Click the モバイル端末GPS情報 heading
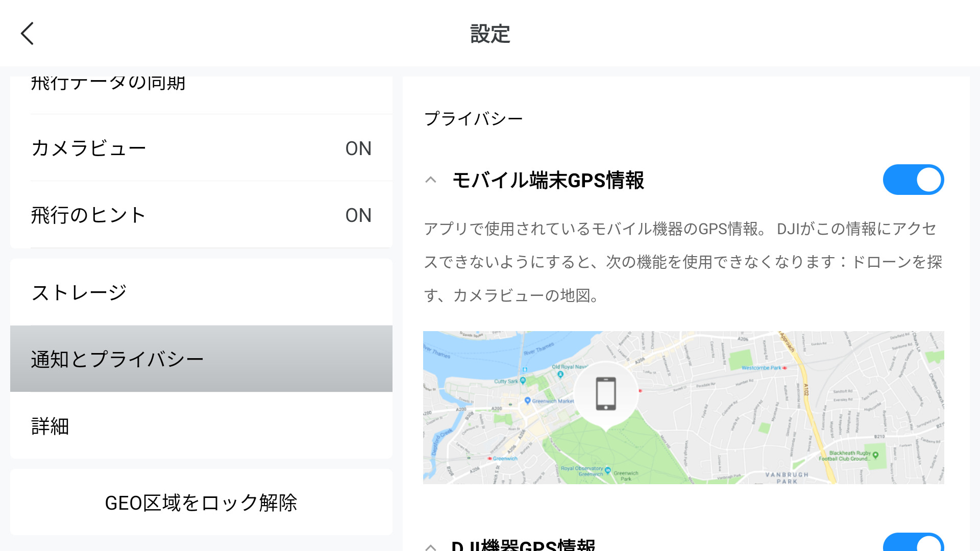Viewport: 980px width, 551px height. (548, 180)
